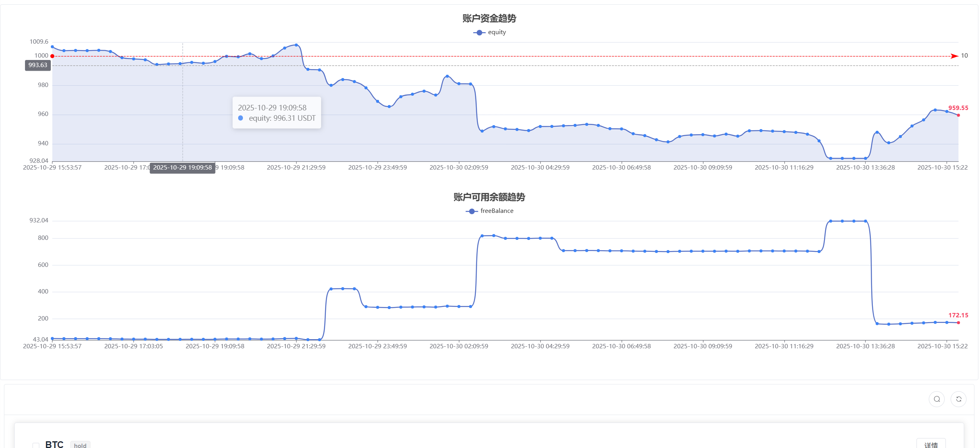This screenshot has height=448, width=980.
Task: Open 详情 for the BTC row
Action: (x=930, y=444)
